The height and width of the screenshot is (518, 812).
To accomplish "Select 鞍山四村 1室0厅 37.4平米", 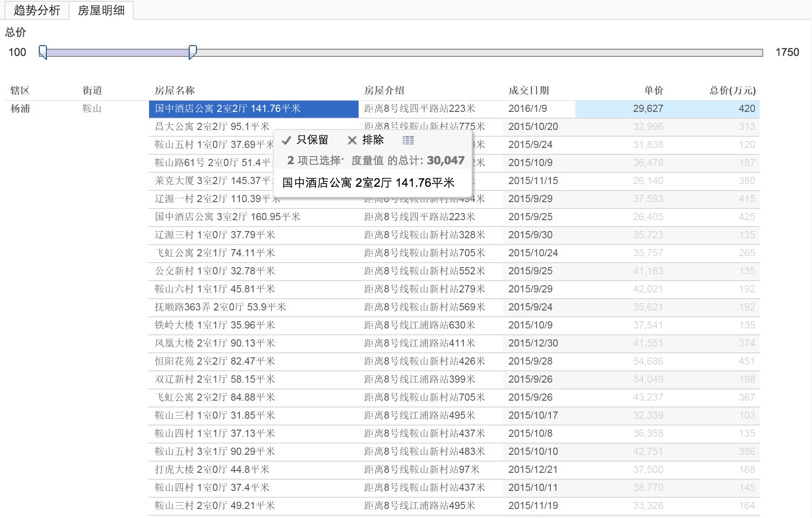I will 212,487.
